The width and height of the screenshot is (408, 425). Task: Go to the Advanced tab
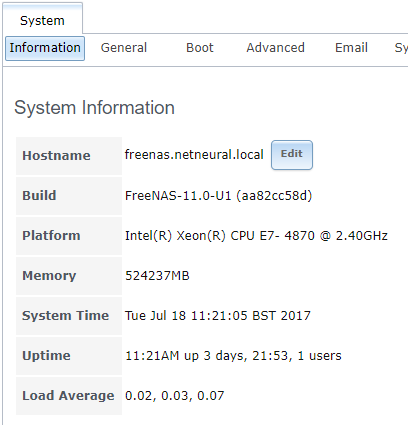275,48
